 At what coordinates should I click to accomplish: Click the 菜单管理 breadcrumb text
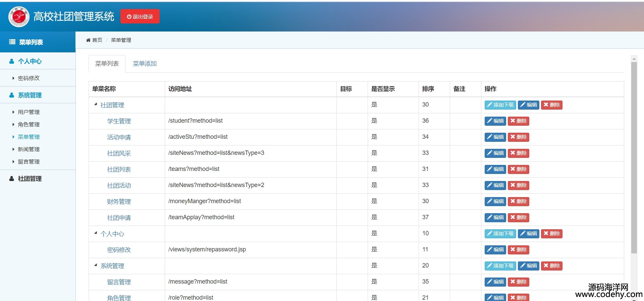pyautogui.click(x=121, y=40)
